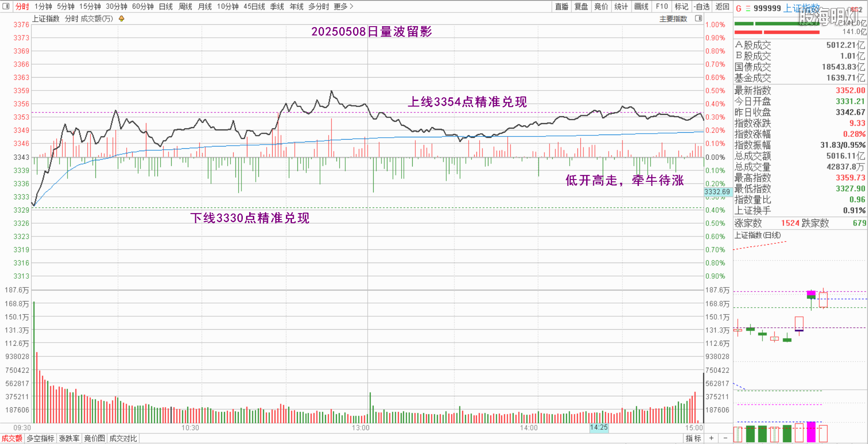868x444 pixels.
Task: Select the 成交额 bottom tab
Action: point(12,438)
